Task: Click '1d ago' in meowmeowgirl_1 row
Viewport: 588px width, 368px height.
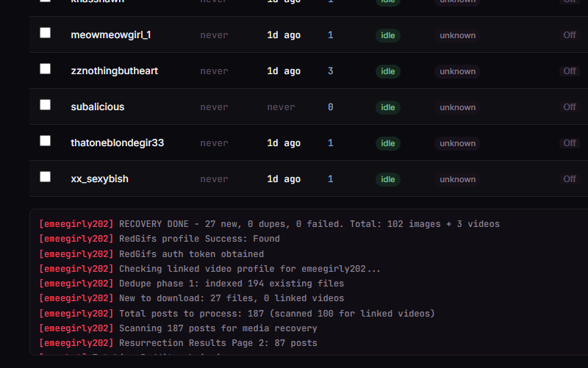Action: tap(284, 35)
